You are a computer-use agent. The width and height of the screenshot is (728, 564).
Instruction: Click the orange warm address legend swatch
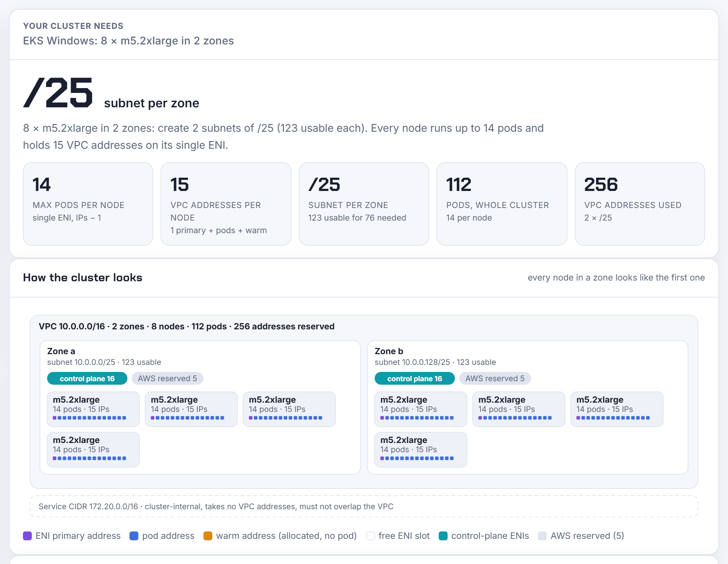click(x=208, y=536)
